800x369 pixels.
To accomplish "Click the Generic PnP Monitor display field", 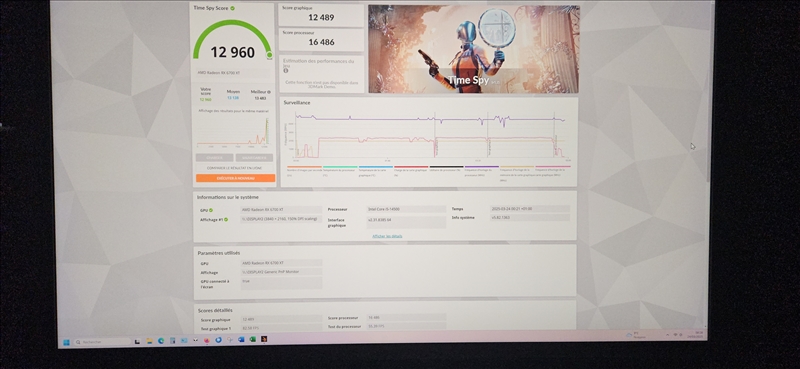I will (282, 272).
